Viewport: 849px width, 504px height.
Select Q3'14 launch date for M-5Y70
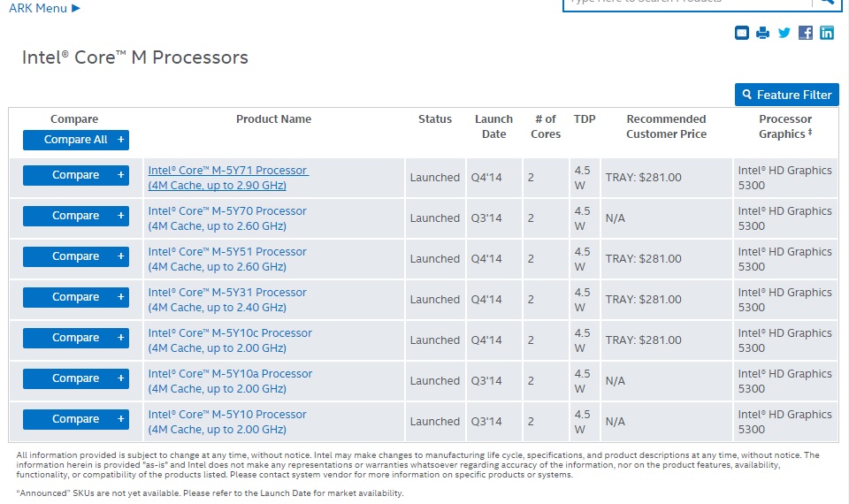tap(486, 218)
